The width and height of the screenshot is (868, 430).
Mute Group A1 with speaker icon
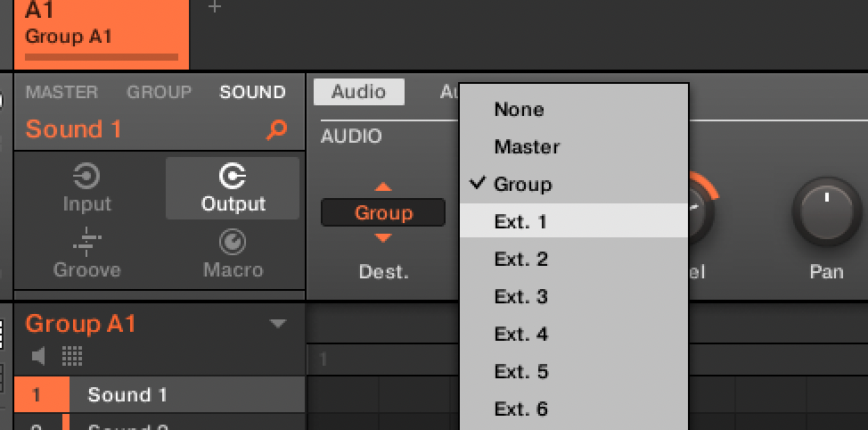[38, 357]
